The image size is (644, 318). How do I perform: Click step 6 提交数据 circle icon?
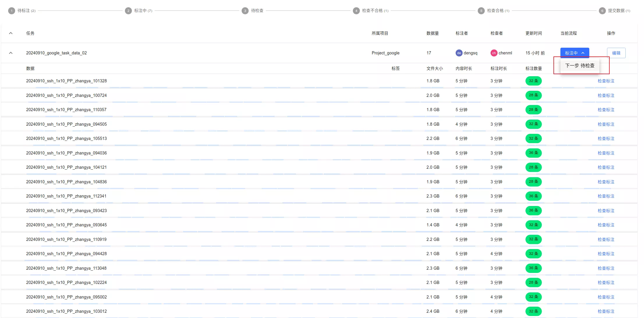point(602,11)
